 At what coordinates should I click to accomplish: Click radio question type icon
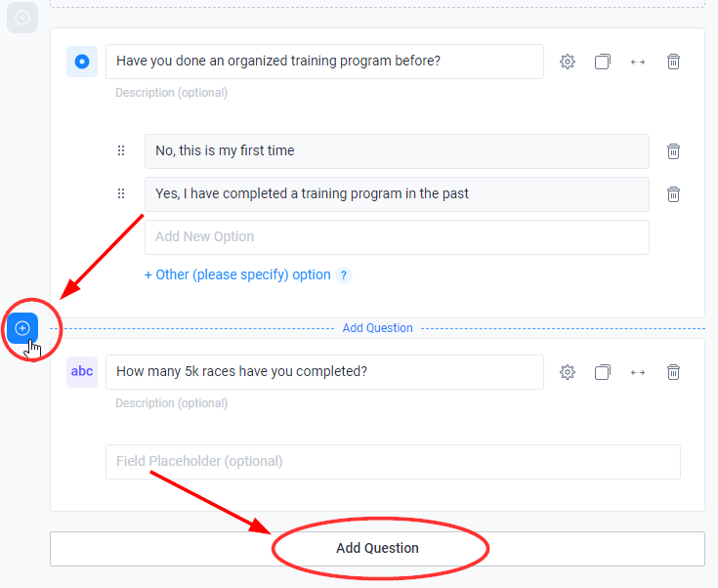[x=82, y=62]
